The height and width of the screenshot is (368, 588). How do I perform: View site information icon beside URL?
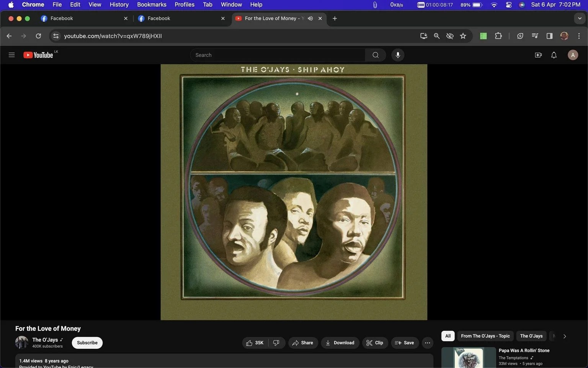(56, 36)
